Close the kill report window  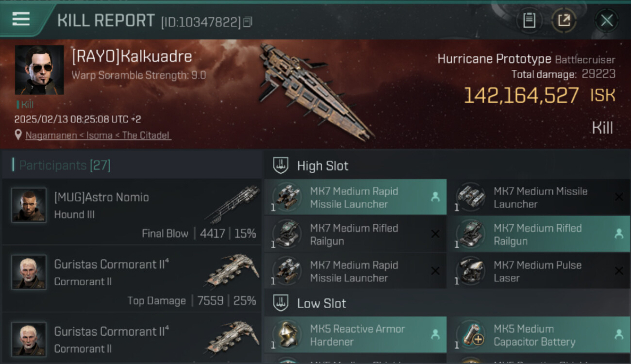(606, 20)
